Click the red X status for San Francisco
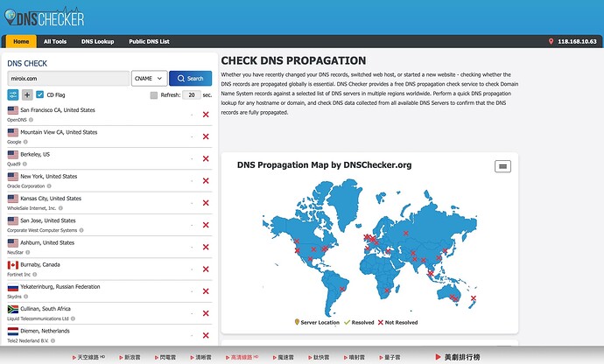 pos(206,115)
